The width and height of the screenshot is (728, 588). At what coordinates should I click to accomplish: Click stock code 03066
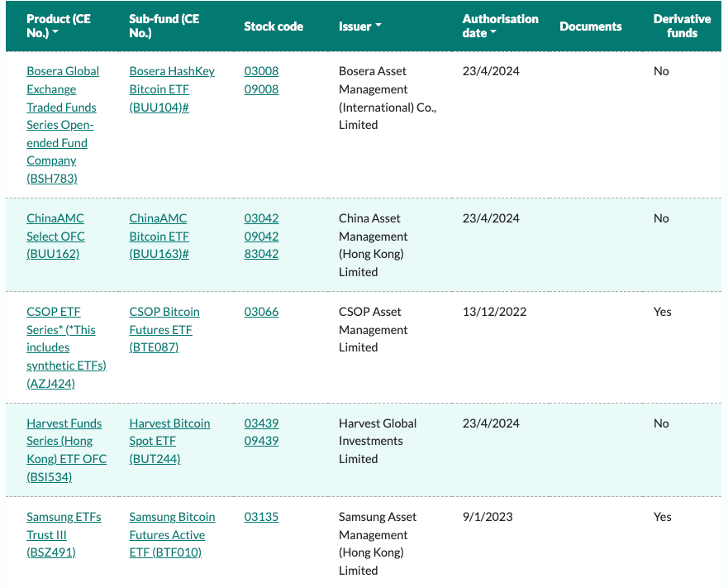(261, 312)
